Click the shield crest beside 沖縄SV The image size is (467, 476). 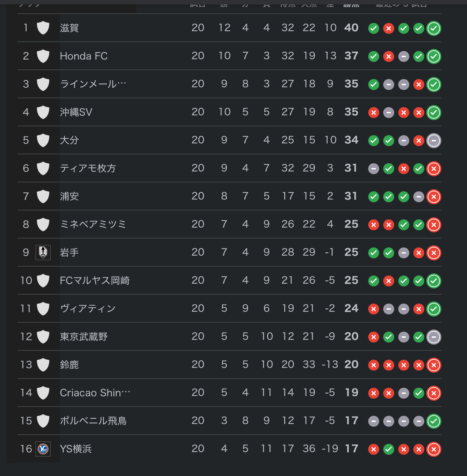[43, 112]
